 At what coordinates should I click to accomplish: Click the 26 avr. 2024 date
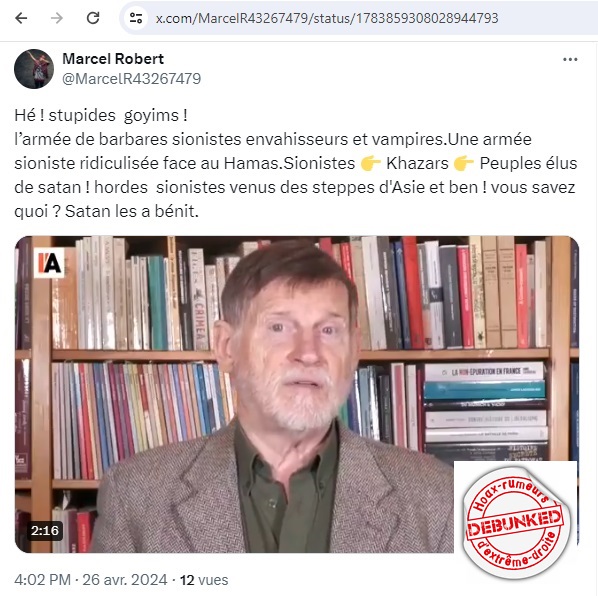[125, 580]
